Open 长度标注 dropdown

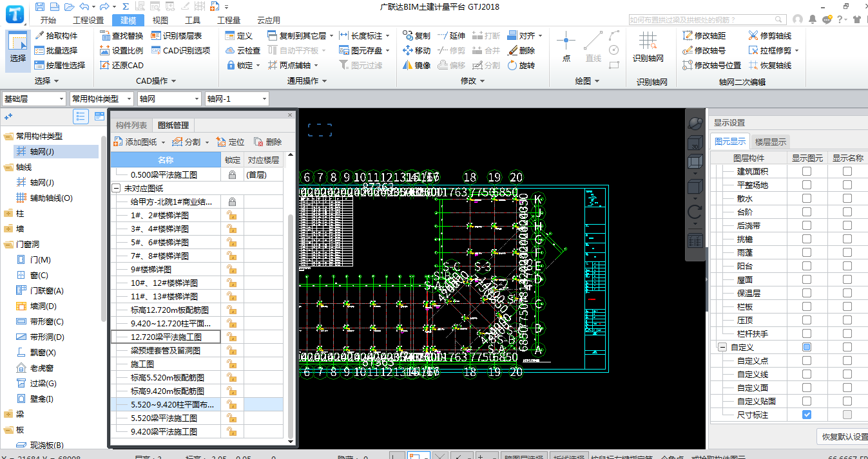[x=389, y=36]
